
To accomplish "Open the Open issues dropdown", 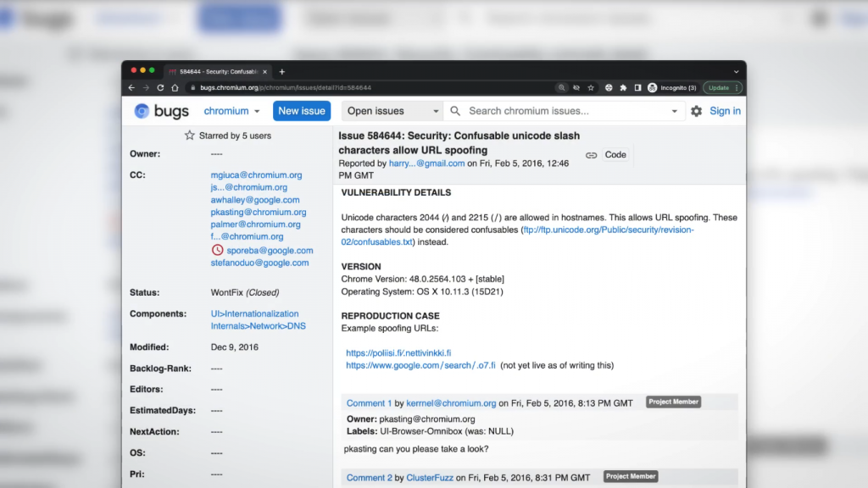I will pos(392,111).
